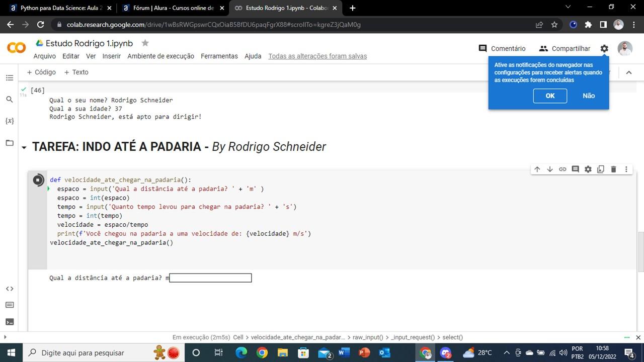Viewport: 644px width, 362px height.
Task: Open Task View on the taskbar
Action: pyautogui.click(x=219, y=352)
